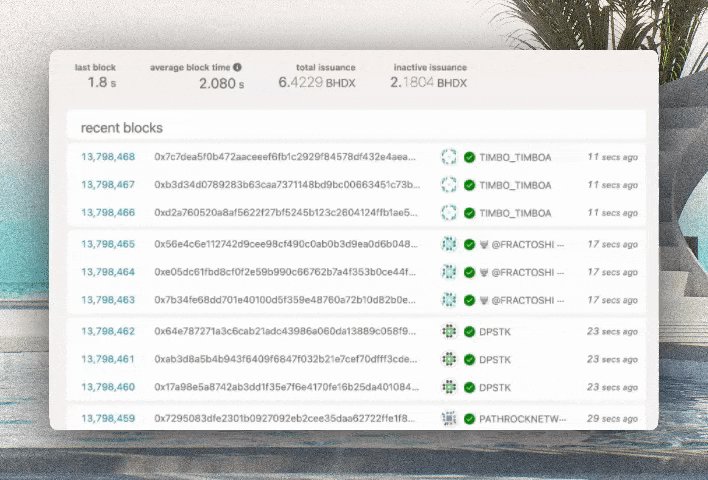The image size is (708, 480).
Task: Click green verified badge in block 13,798,464 row
Action: point(470,273)
